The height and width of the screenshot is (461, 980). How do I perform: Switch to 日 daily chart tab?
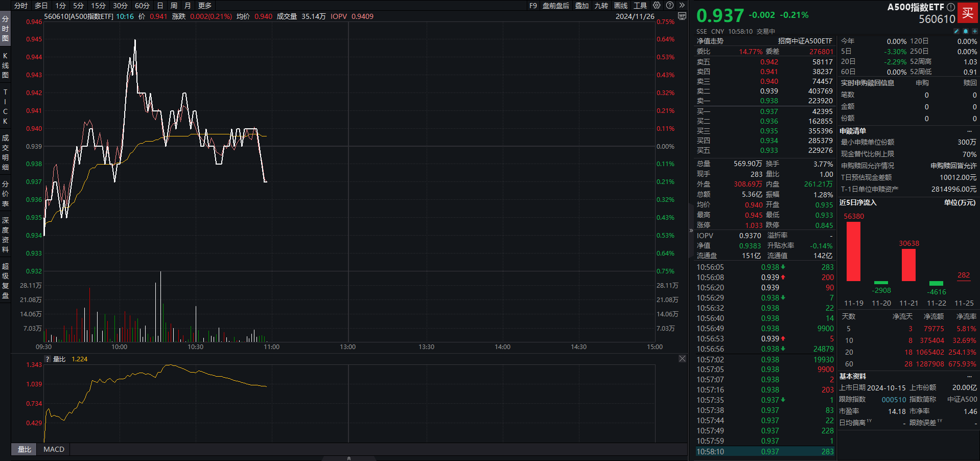(160, 6)
